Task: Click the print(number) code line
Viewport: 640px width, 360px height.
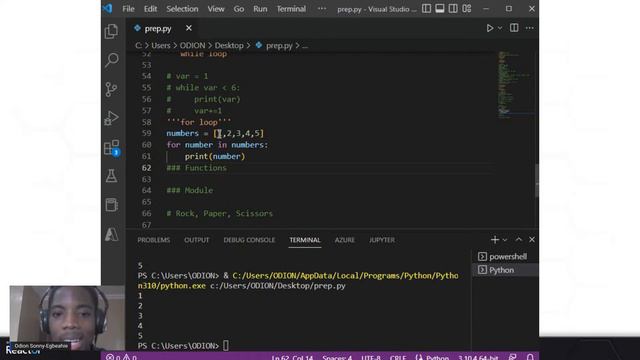Action: click(x=215, y=156)
